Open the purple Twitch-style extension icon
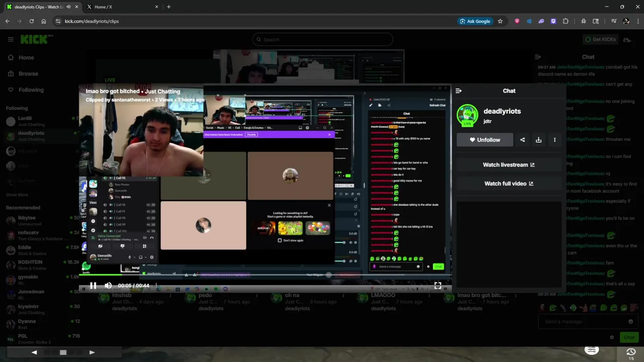 point(553,21)
